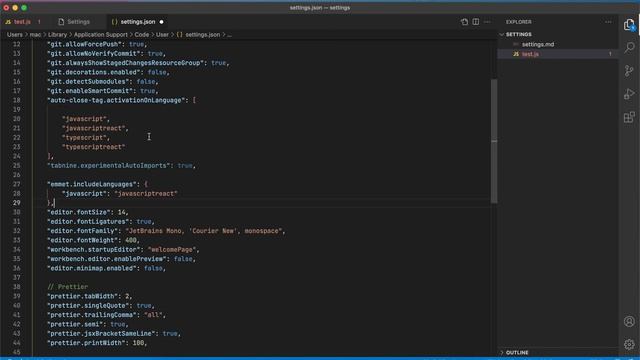Open the Source Control view icon

click(x=629, y=71)
